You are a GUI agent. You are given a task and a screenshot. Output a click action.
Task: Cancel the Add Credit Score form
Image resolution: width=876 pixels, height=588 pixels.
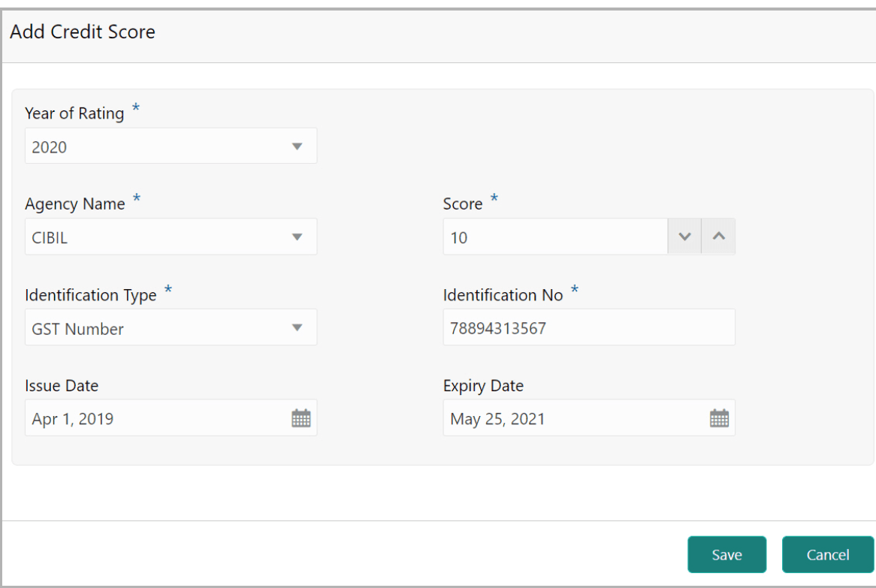(827, 554)
